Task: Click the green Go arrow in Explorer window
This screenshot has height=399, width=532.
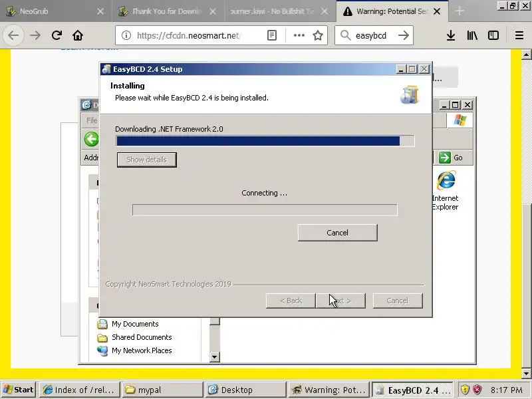Action: (x=444, y=158)
